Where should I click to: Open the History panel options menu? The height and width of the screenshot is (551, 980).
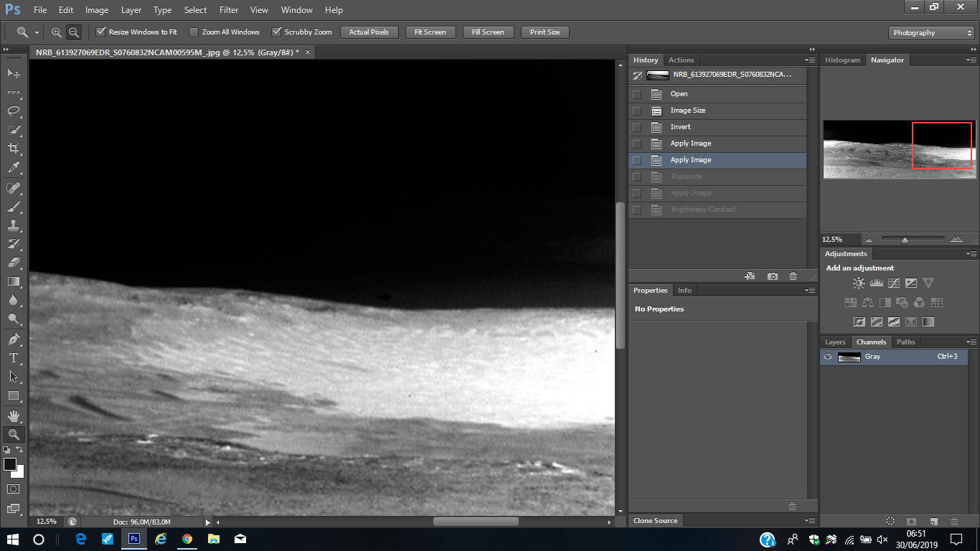point(810,60)
